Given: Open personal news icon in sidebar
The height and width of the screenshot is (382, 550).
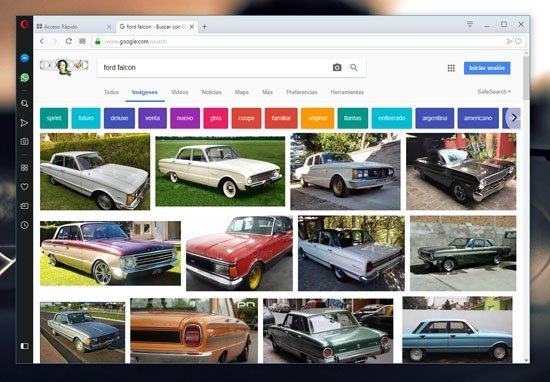Looking at the screenshot, I should [x=24, y=206].
